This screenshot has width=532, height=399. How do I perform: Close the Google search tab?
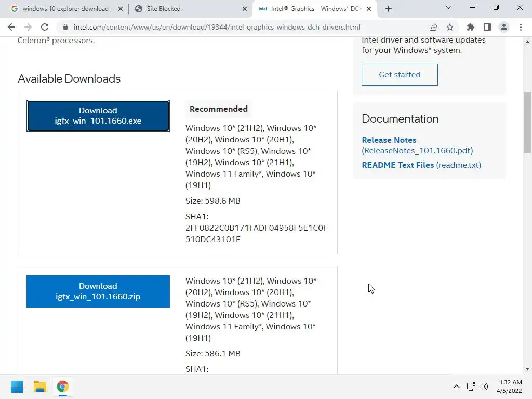[121, 9]
